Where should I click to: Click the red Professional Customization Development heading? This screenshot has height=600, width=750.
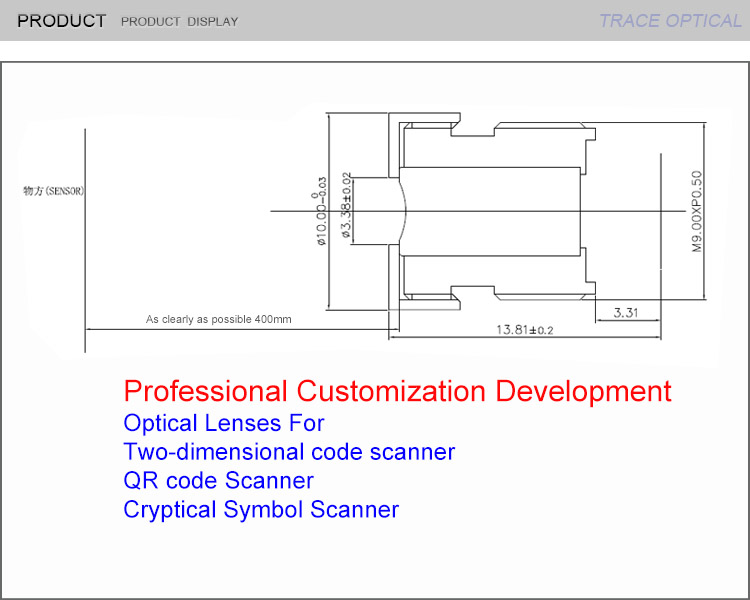[x=397, y=390]
